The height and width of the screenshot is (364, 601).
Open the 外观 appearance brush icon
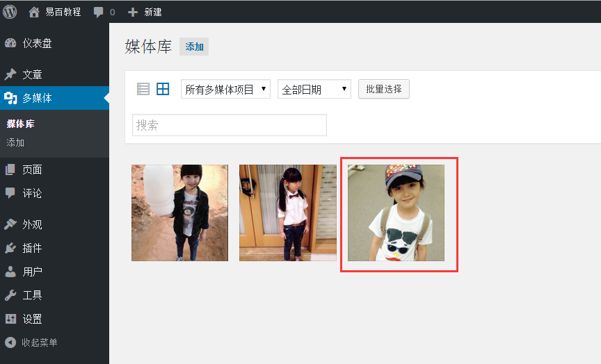click(10, 224)
